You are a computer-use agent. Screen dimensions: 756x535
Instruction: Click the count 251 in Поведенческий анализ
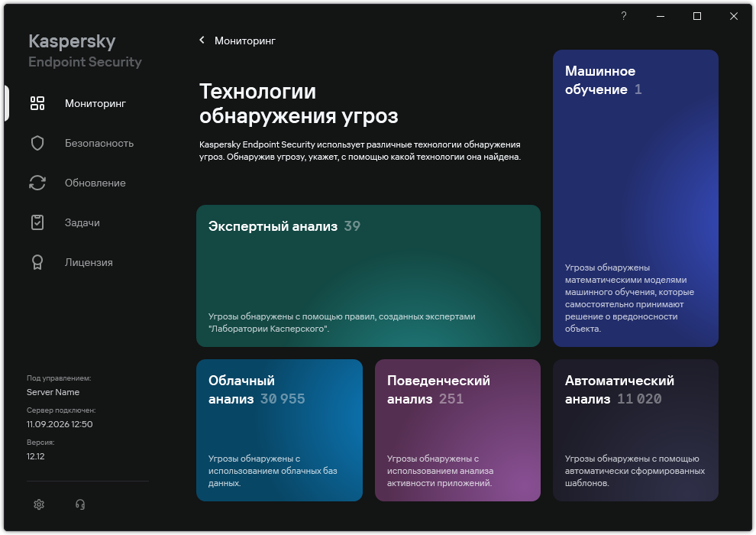(451, 399)
